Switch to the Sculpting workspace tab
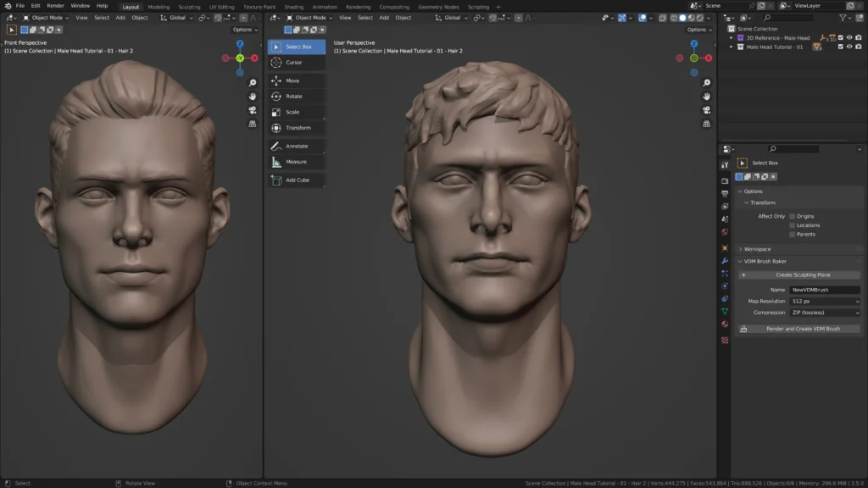 coord(189,7)
